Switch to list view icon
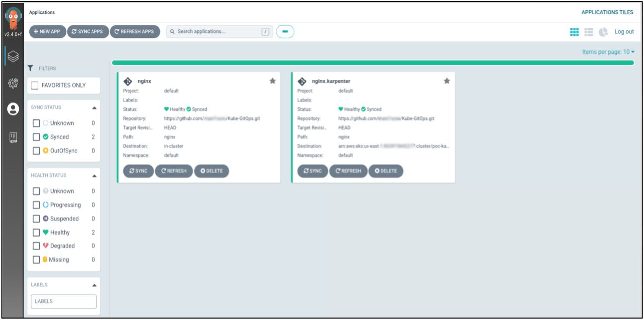 (589, 32)
